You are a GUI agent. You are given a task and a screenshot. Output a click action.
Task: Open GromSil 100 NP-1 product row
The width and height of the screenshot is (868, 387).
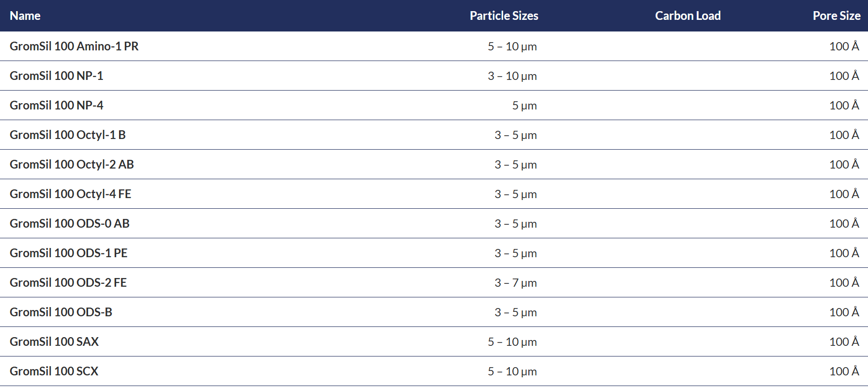56,76
